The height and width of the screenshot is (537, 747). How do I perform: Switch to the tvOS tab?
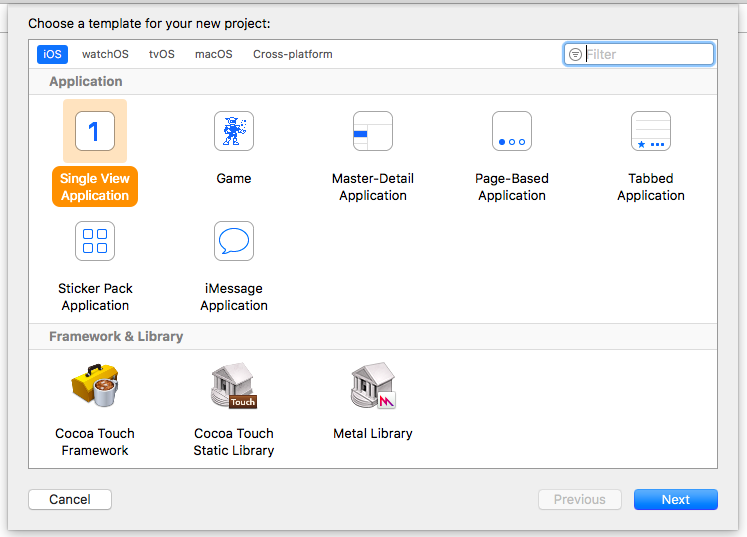(x=162, y=54)
